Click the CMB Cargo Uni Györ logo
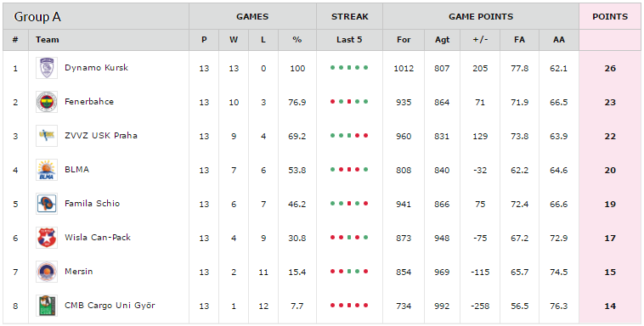 click(x=47, y=306)
